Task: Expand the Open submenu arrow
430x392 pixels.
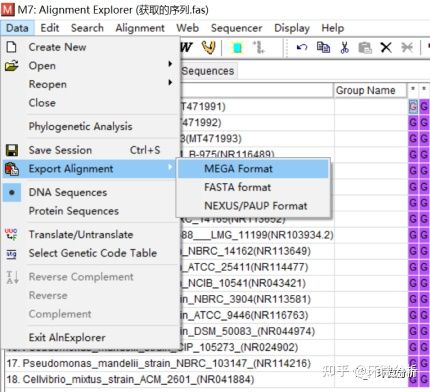Action: point(170,64)
